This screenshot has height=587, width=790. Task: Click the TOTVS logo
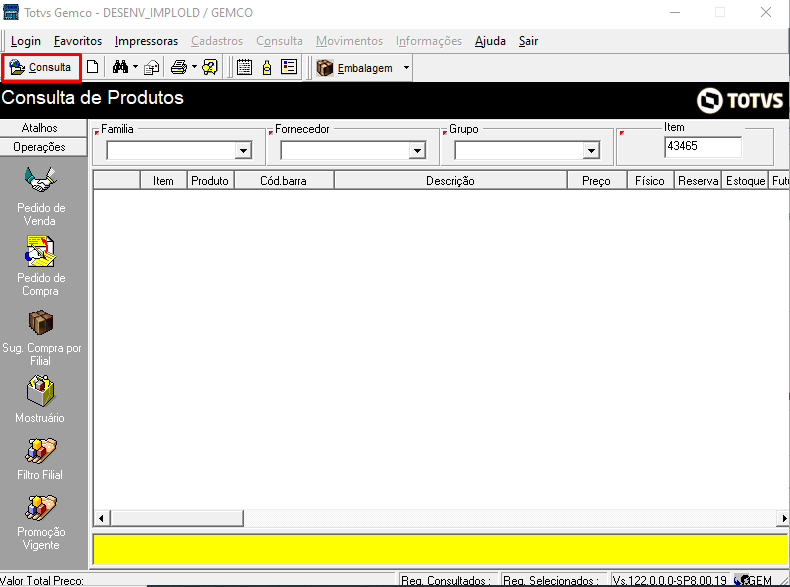740,100
